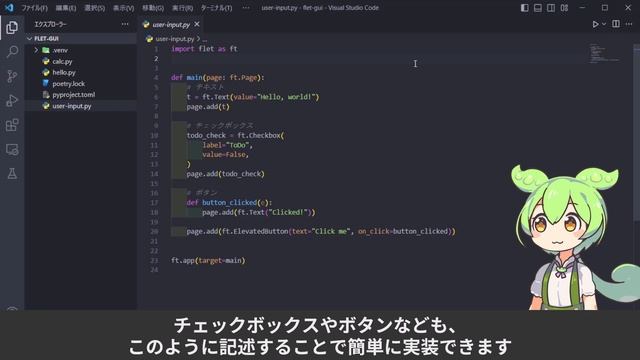Split the editor to the right
This screenshot has width=640, height=360.
point(616,24)
